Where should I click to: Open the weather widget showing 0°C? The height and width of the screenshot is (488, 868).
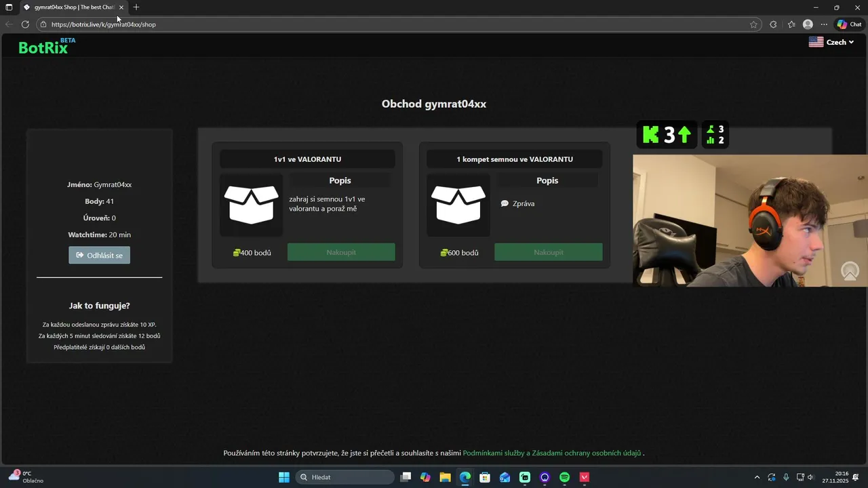pos(26,477)
